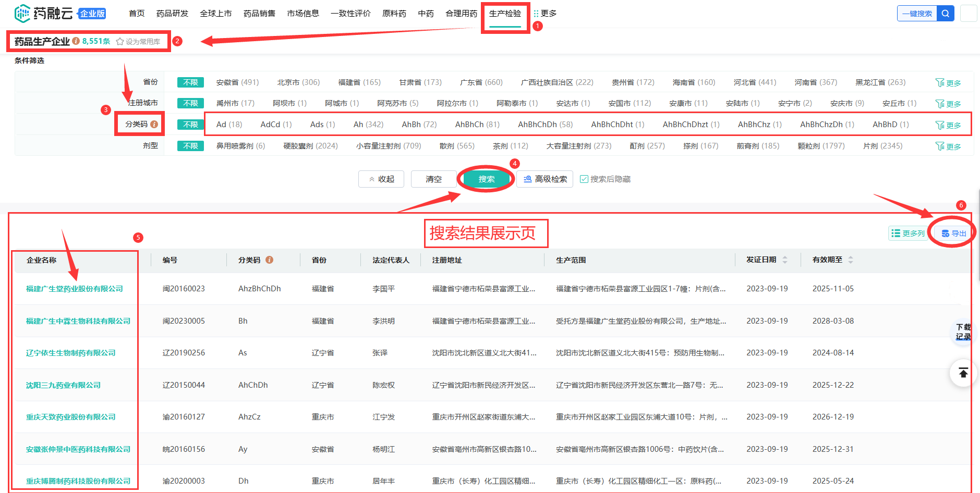The width and height of the screenshot is (980, 493).
Task: Click the star icon to set as common library
Action: point(120,42)
